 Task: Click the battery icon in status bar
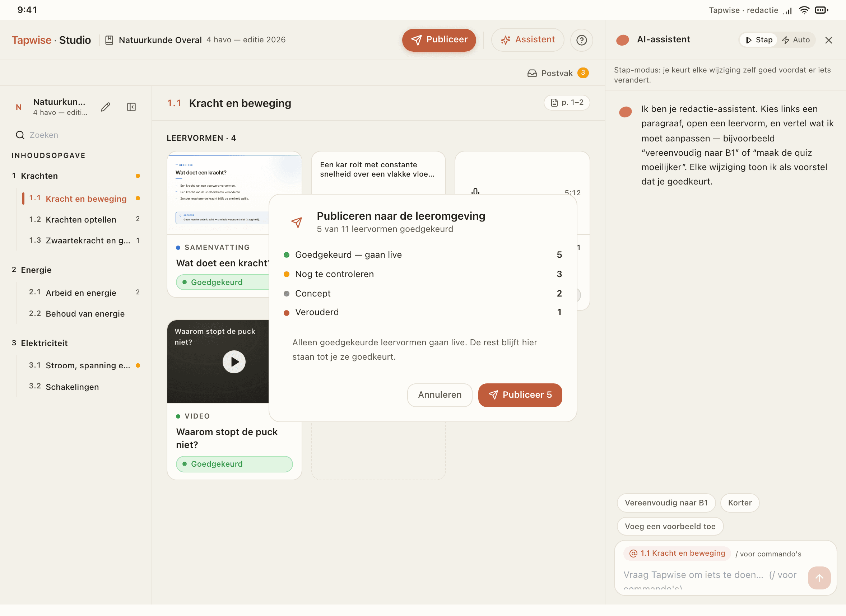[x=821, y=10]
